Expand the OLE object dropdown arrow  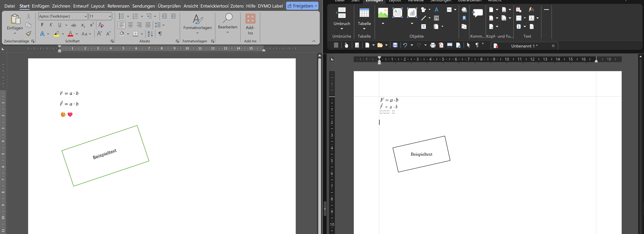pyautogui.click(x=455, y=10)
